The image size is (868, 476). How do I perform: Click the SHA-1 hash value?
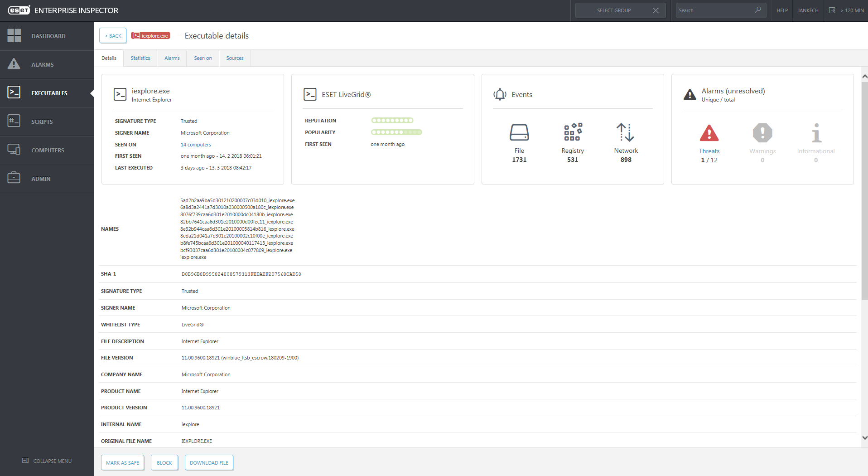click(x=241, y=274)
